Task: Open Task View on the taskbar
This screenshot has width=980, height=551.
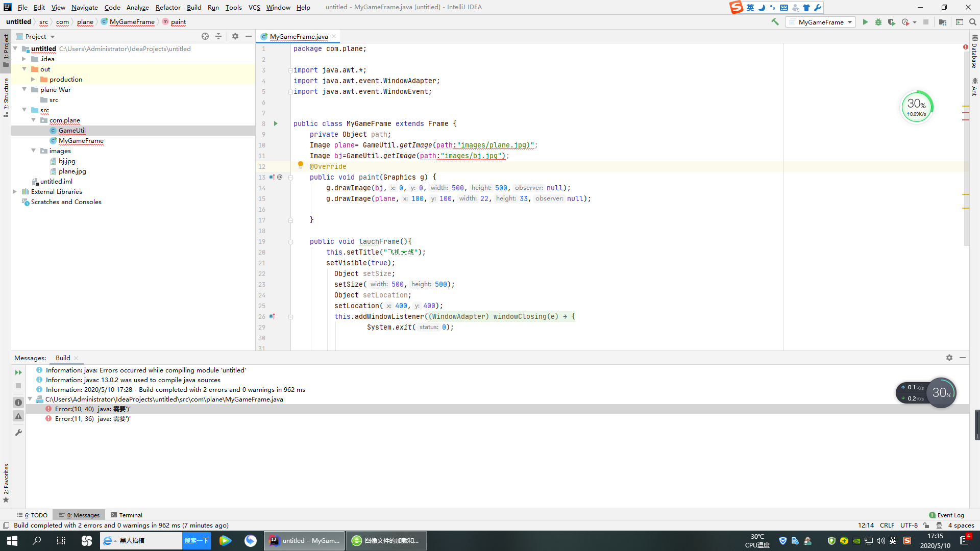Action: tap(61, 541)
